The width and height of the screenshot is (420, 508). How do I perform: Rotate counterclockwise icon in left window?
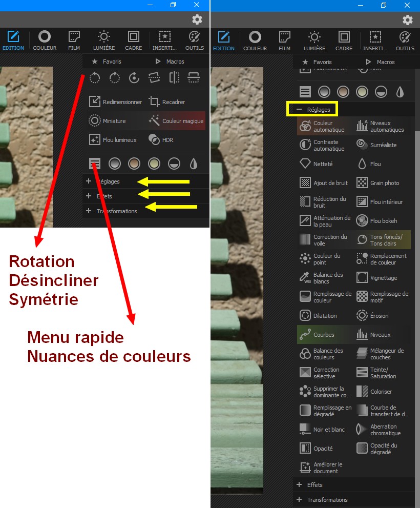pyautogui.click(x=95, y=78)
